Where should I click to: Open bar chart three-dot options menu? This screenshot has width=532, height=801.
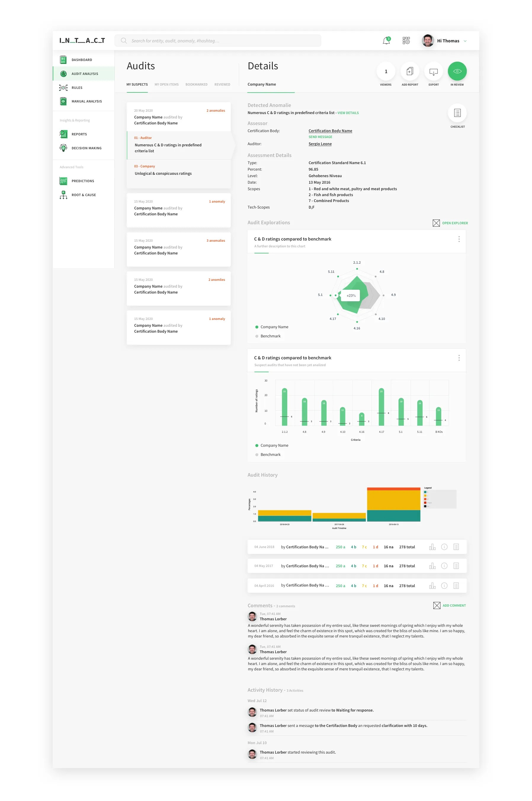click(x=459, y=358)
